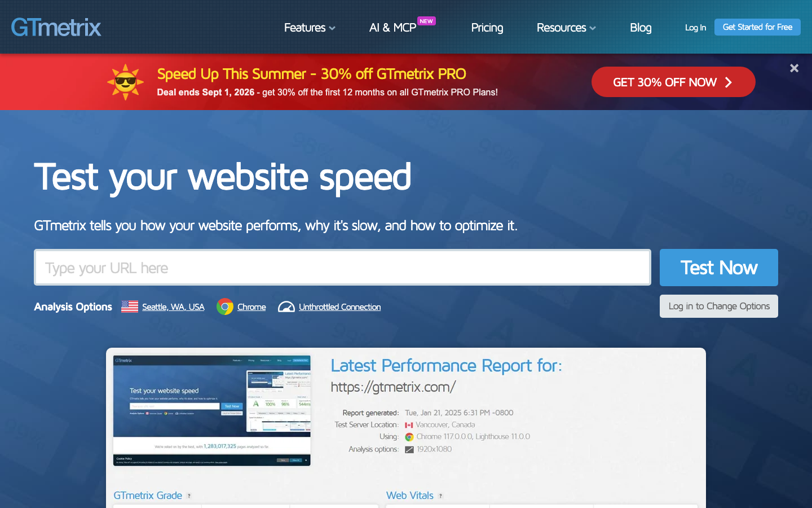This screenshot has height=508, width=812.
Task: Click the Latest Performance Report for heading
Action: pos(446,366)
